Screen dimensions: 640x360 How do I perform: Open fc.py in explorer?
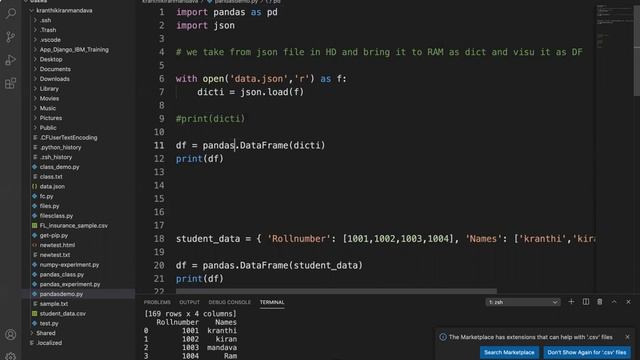(47, 196)
